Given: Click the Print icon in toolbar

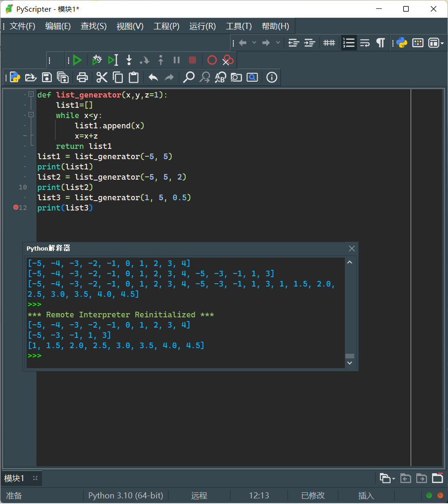Looking at the screenshot, I should 83,77.
